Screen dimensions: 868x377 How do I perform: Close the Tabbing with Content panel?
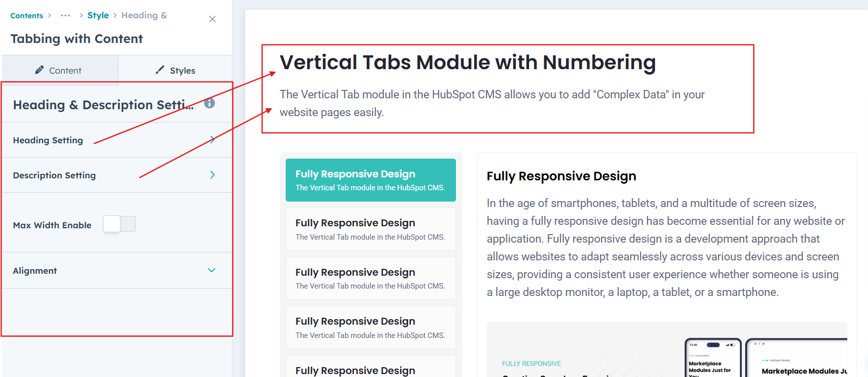click(x=212, y=19)
